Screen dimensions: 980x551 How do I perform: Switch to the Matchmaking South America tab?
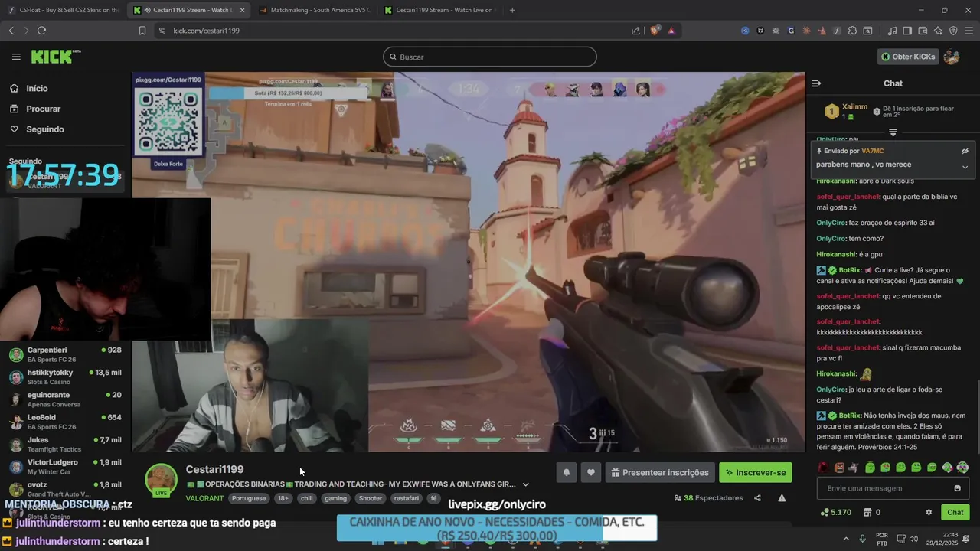[x=314, y=10]
